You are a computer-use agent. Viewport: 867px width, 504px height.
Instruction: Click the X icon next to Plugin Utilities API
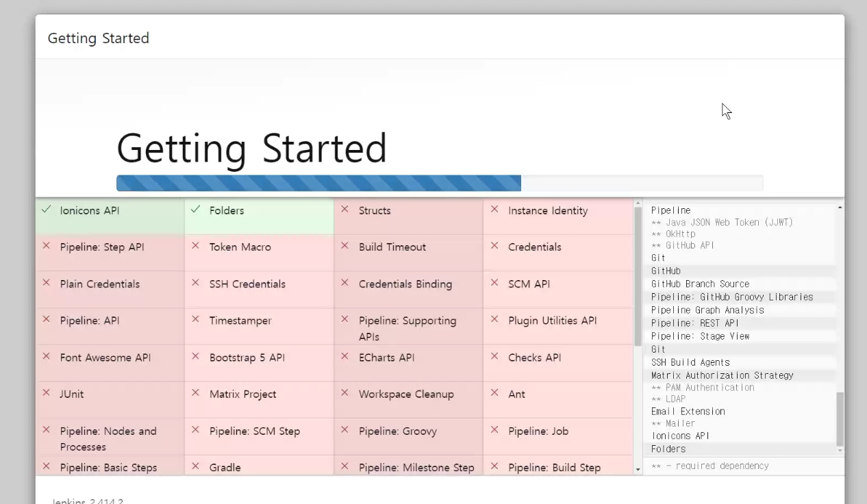pos(494,320)
